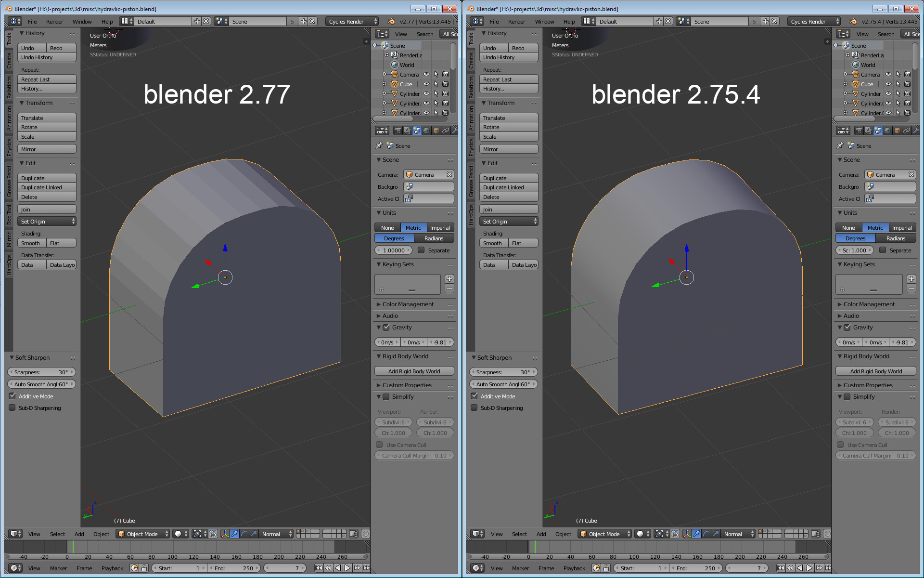Open Help menu in right Blender window
This screenshot has width=924, height=578.
point(569,22)
